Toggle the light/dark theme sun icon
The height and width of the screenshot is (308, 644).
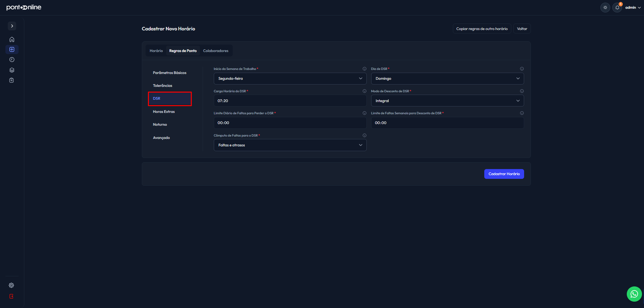pyautogui.click(x=605, y=8)
